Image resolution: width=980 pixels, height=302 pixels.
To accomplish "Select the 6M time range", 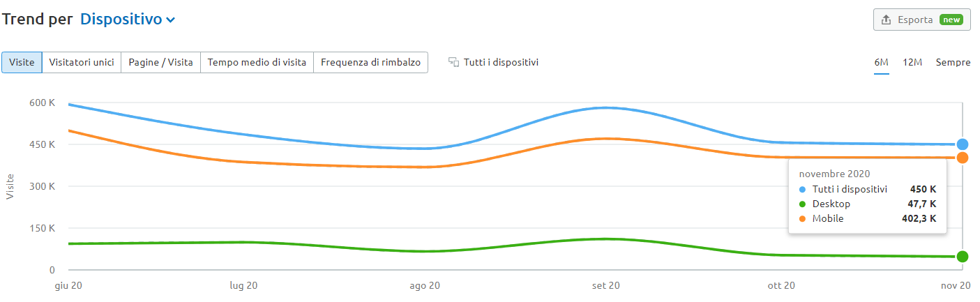I will tap(882, 62).
